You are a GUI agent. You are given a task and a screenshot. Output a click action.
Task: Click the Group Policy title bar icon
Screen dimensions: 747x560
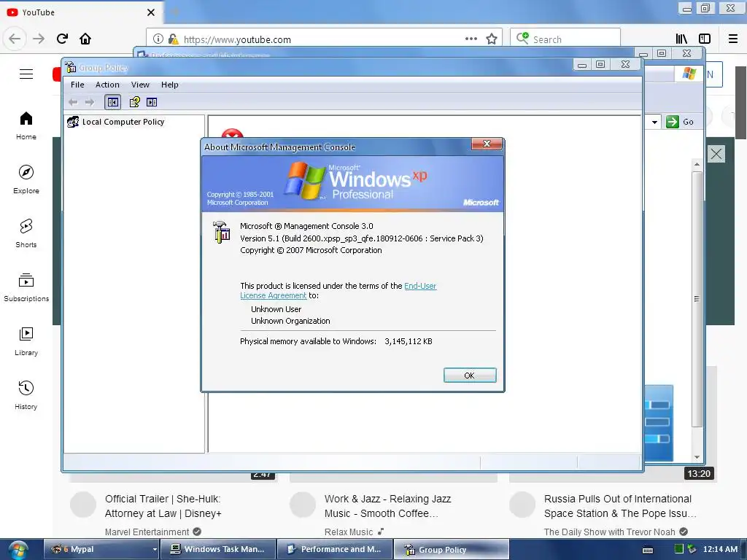tap(71, 67)
